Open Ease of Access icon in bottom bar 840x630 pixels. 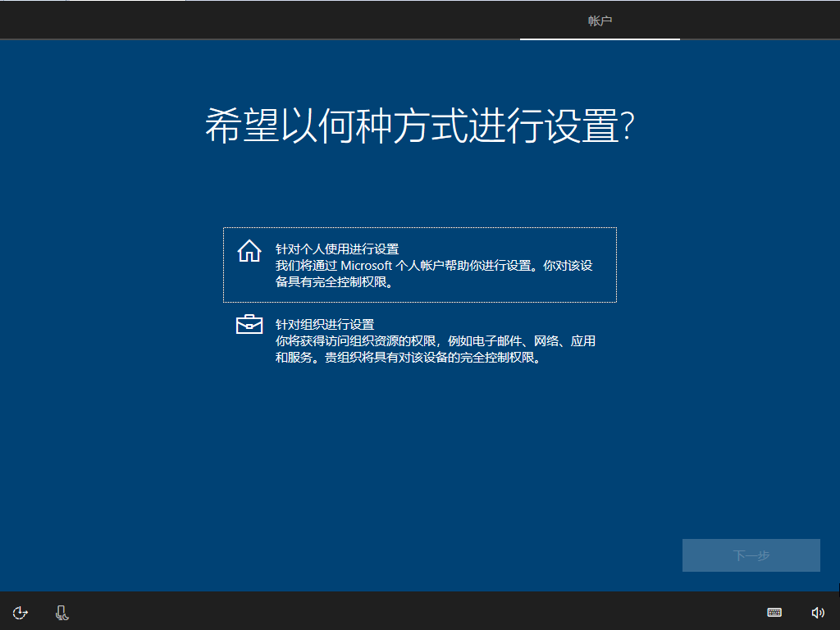point(21,612)
